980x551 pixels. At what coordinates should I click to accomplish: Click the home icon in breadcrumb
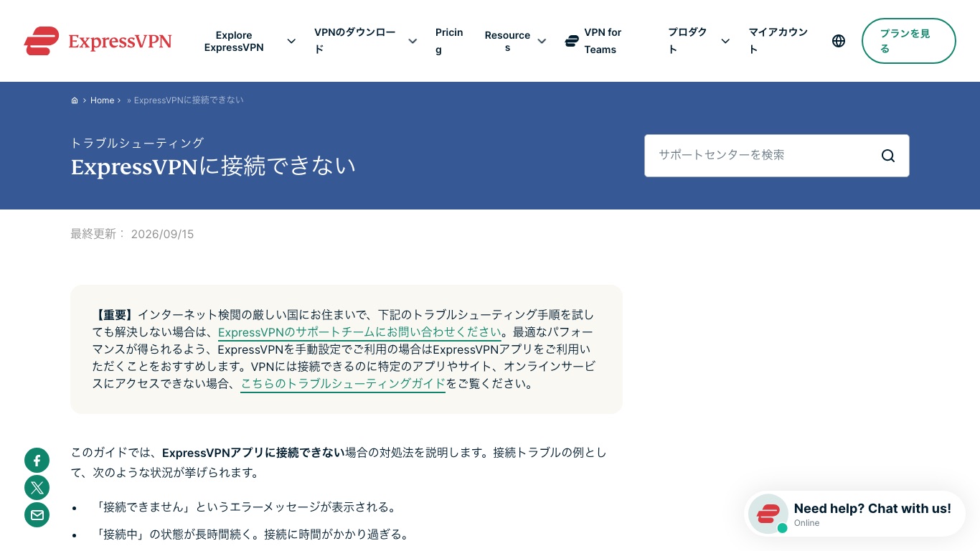[x=75, y=100]
